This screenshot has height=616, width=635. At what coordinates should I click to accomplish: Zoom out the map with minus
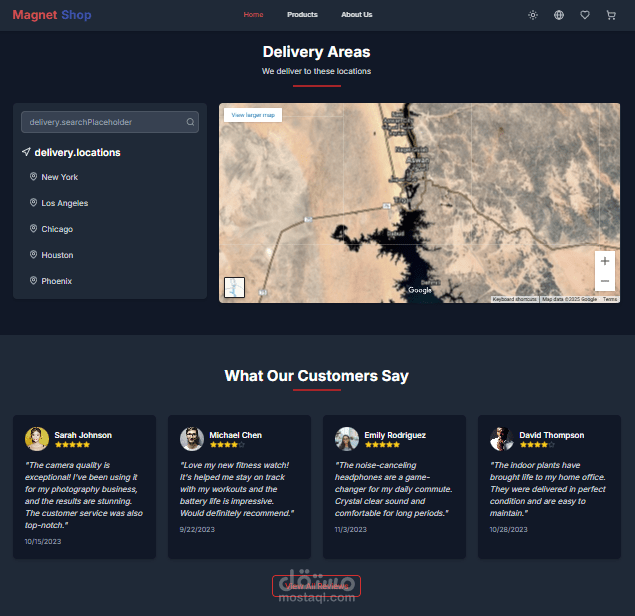click(605, 281)
